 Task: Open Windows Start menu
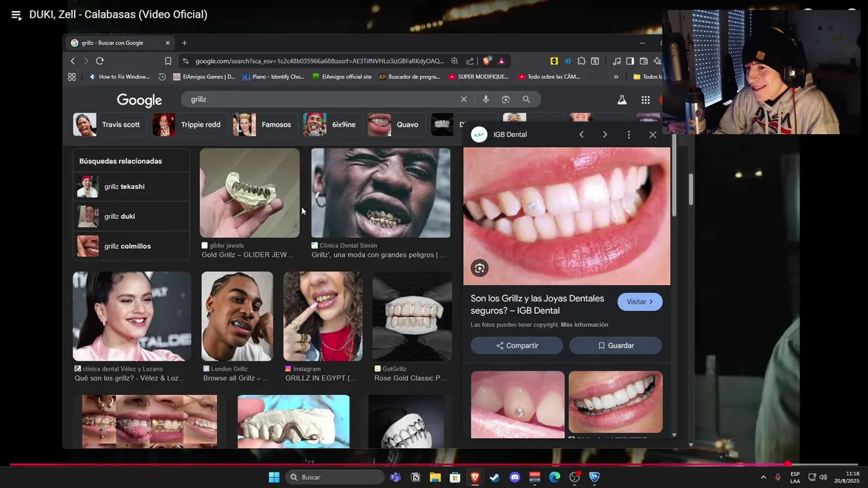pos(274,477)
